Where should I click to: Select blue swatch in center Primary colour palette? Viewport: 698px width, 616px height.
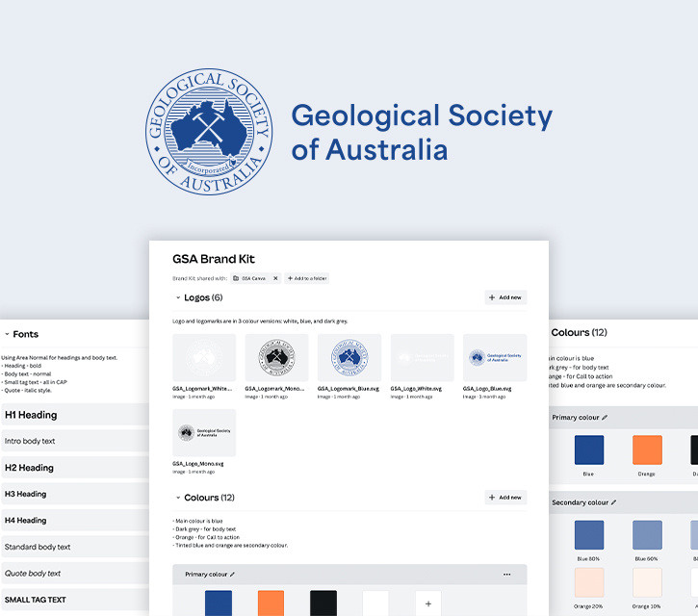pos(219,603)
